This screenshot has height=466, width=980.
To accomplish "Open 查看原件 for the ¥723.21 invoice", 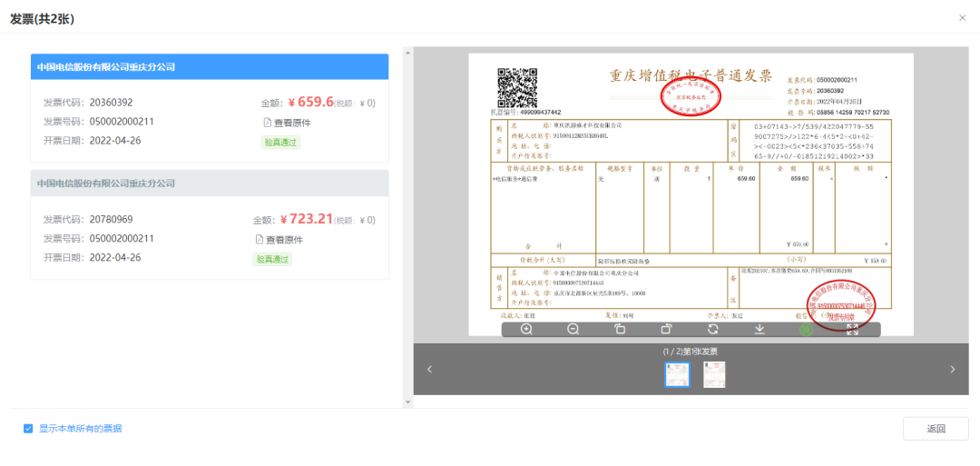I will click(x=279, y=240).
